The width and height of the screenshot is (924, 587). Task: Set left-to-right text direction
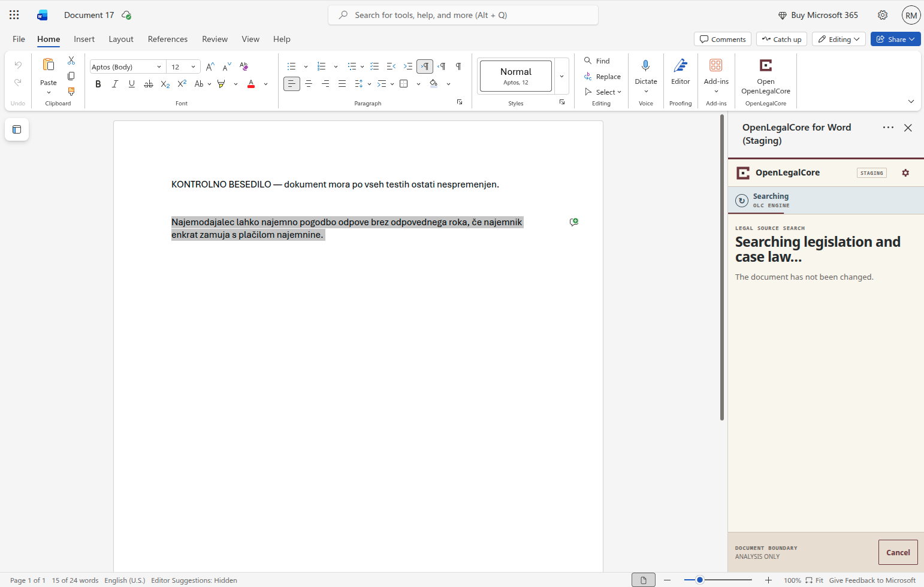[x=425, y=66]
